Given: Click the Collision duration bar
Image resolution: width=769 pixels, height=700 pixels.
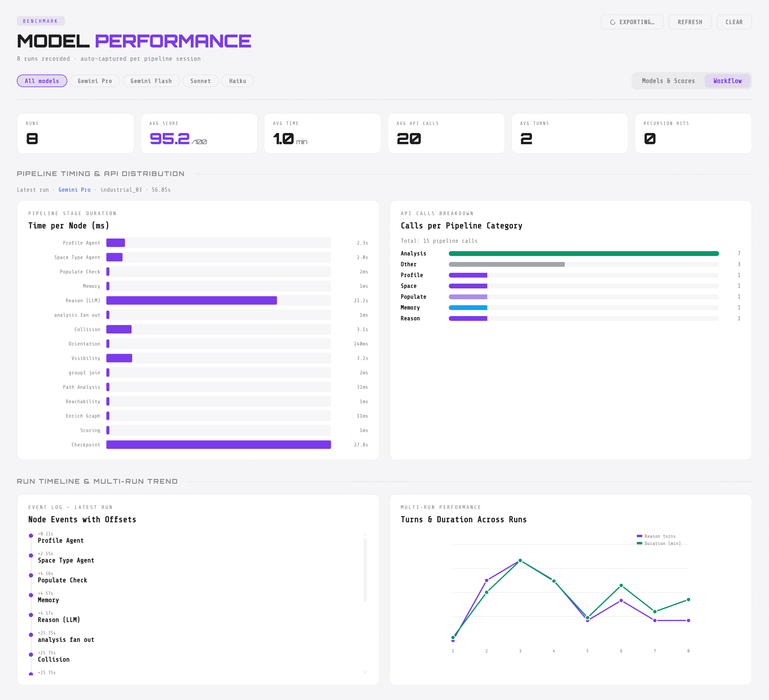Looking at the screenshot, I should coord(119,329).
